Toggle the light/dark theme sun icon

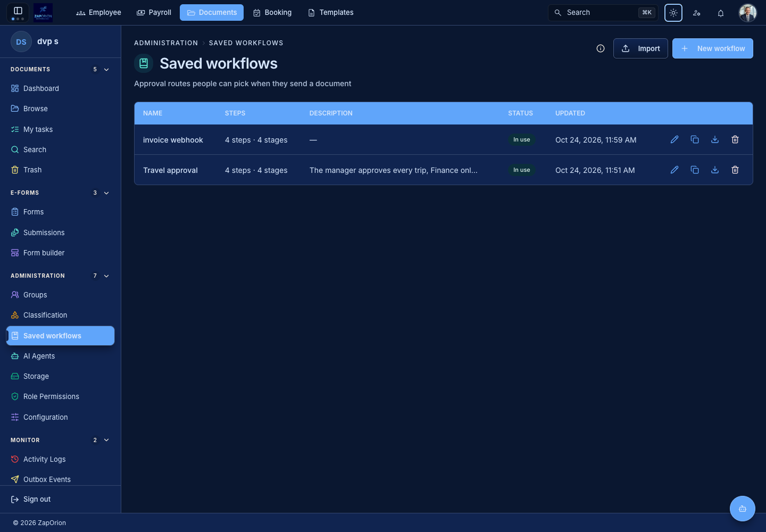[673, 13]
